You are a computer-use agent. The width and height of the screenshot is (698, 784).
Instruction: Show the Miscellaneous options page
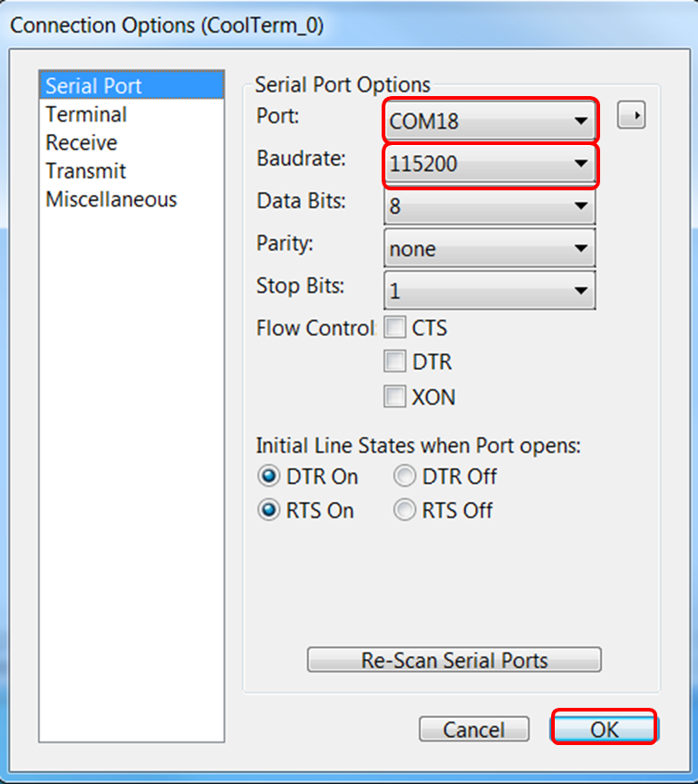click(111, 199)
